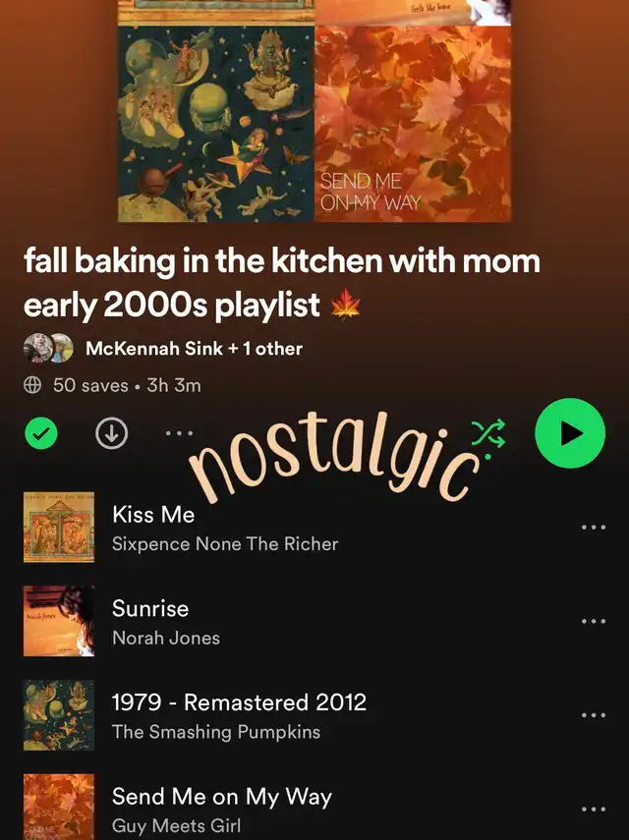629x840 pixels.
Task: Start playback with the green play button
Action: click(x=570, y=433)
